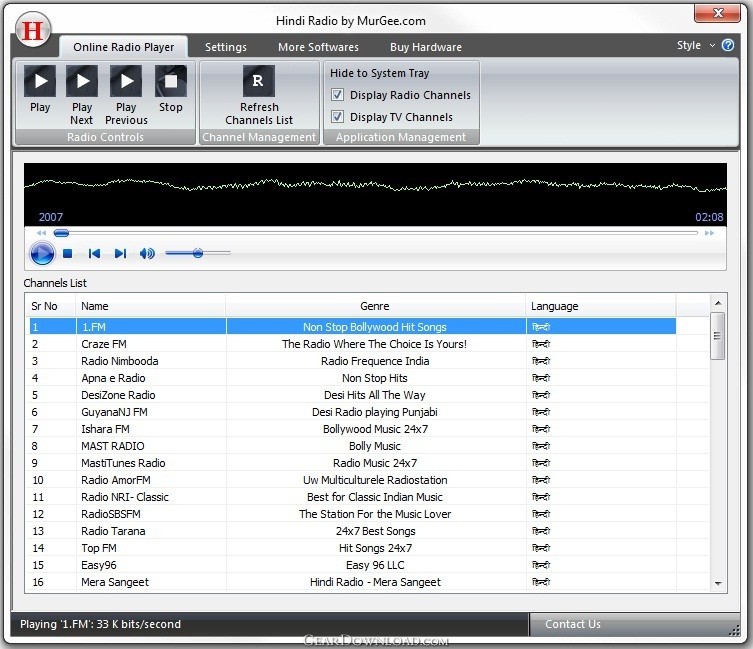
Task: Click genre 'Desi Radio playing Punjabi'
Action: tap(375, 412)
